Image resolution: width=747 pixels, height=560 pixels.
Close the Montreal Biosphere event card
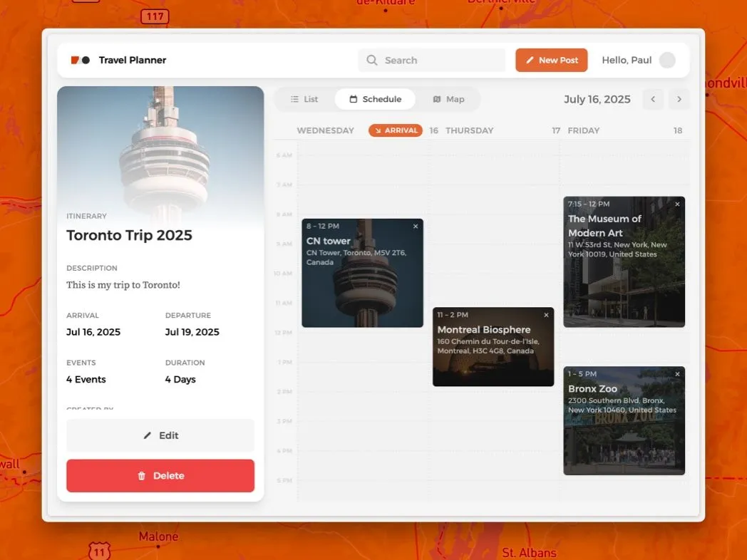(546, 315)
